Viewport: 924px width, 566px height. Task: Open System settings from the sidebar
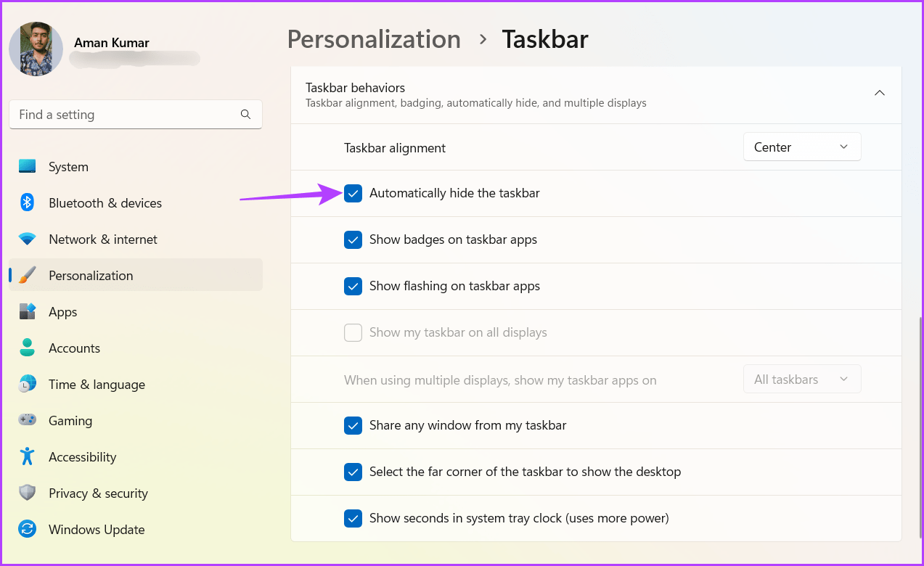[x=68, y=166]
